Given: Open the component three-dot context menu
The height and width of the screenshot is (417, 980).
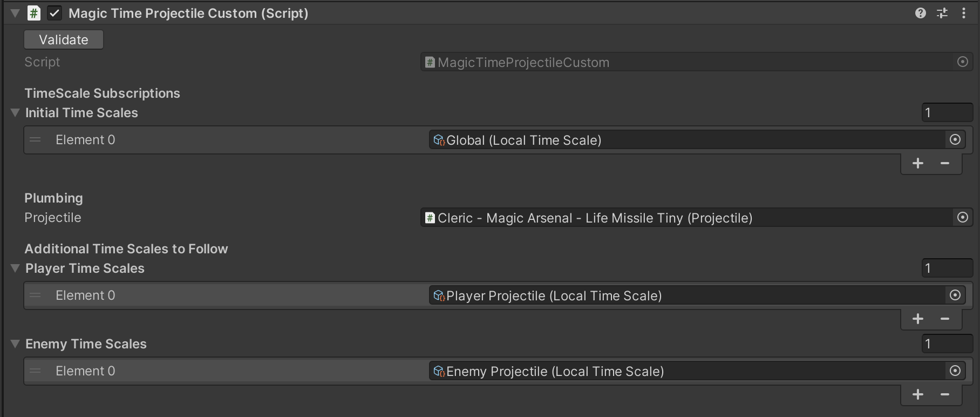Looking at the screenshot, I should click(x=964, y=14).
